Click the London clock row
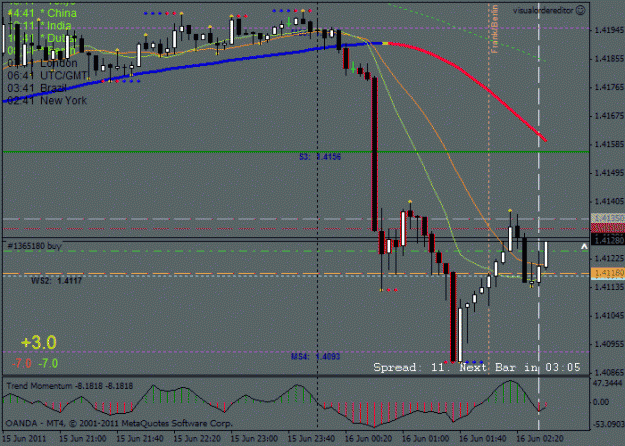625x446 pixels. click(42, 63)
